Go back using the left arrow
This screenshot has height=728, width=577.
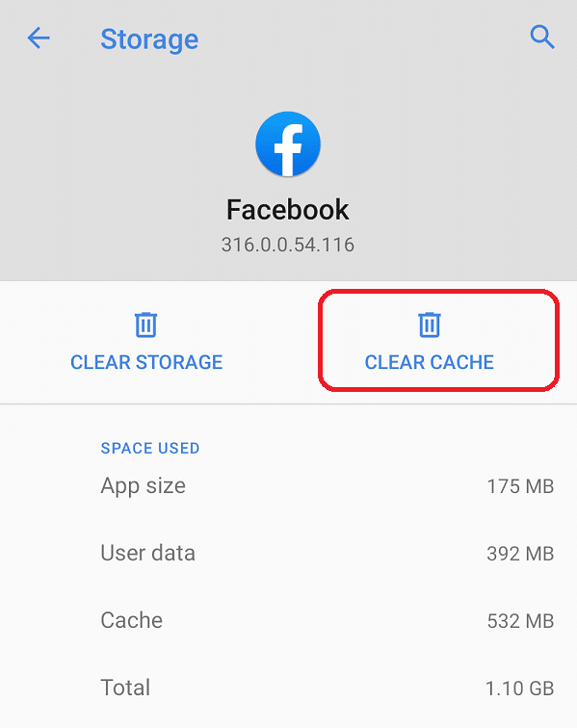pyautogui.click(x=39, y=38)
